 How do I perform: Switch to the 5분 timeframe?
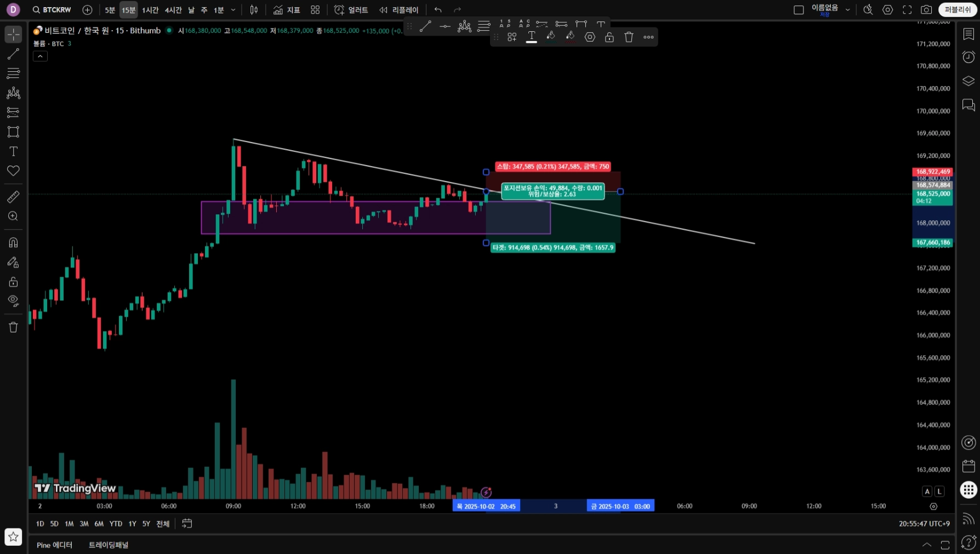[x=110, y=10]
